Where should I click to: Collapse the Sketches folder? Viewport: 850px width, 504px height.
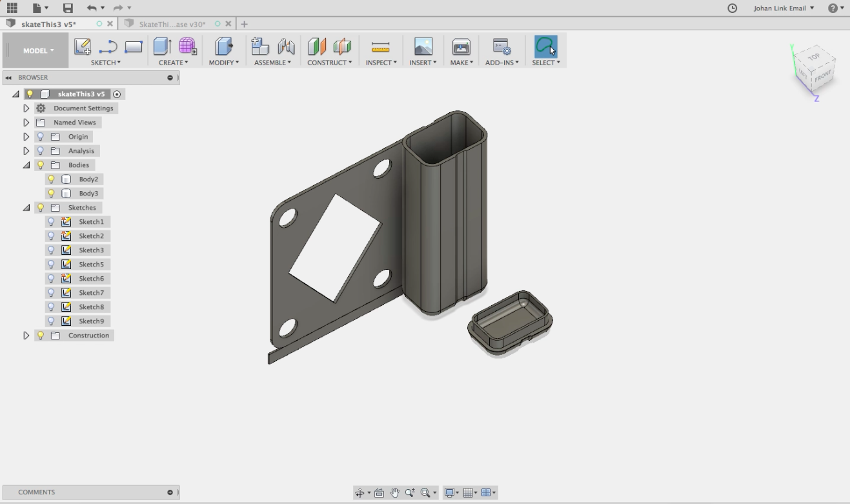click(x=26, y=208)
